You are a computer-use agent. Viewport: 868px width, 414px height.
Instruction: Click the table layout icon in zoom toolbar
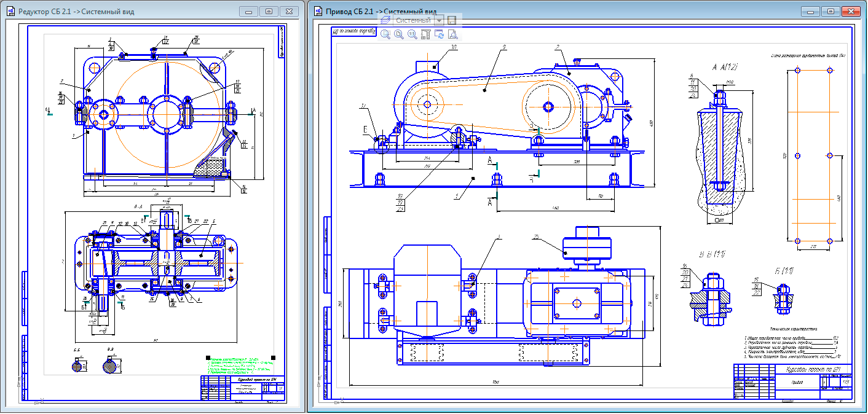[425, 34]
